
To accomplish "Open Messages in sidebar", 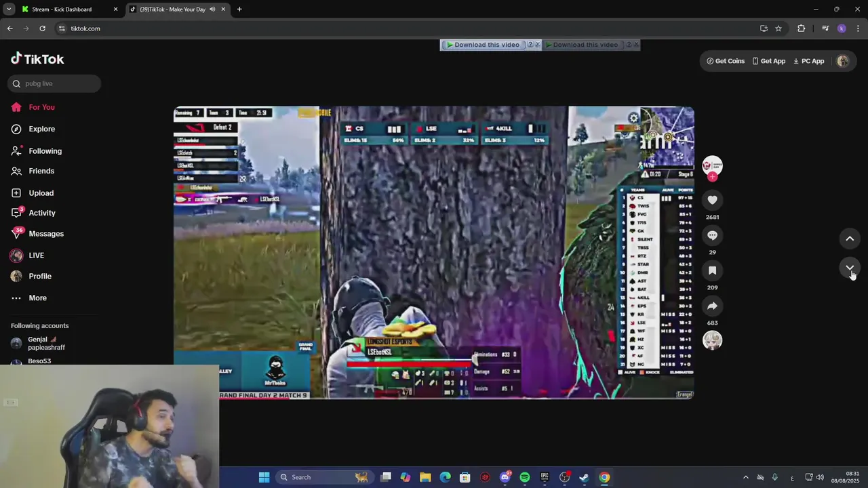I will point(45,234).
